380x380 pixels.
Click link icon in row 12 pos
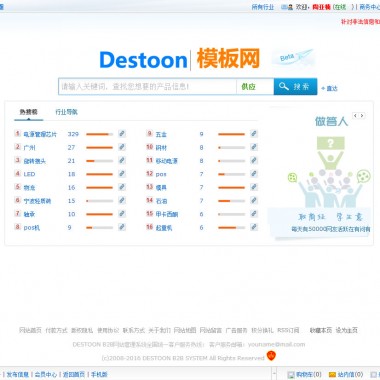[254, 174]
